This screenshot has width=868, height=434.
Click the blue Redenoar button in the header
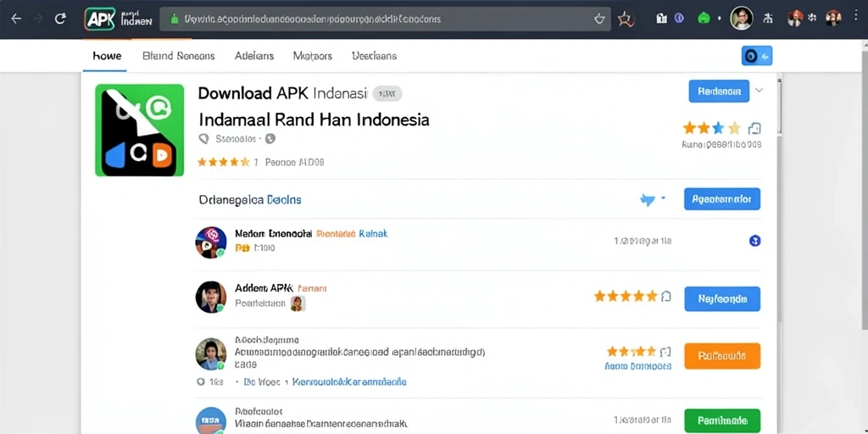[x=719, y=92]
